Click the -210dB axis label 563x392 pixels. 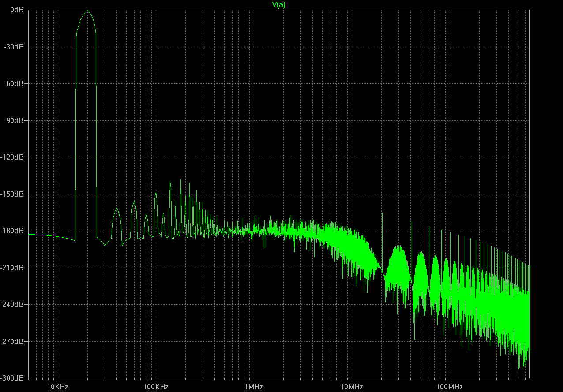(12, 268)
